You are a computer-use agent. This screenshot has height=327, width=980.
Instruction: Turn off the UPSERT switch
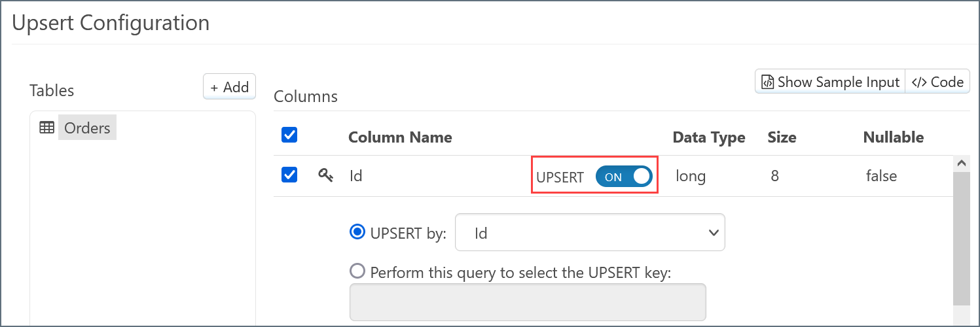point(623,177)
